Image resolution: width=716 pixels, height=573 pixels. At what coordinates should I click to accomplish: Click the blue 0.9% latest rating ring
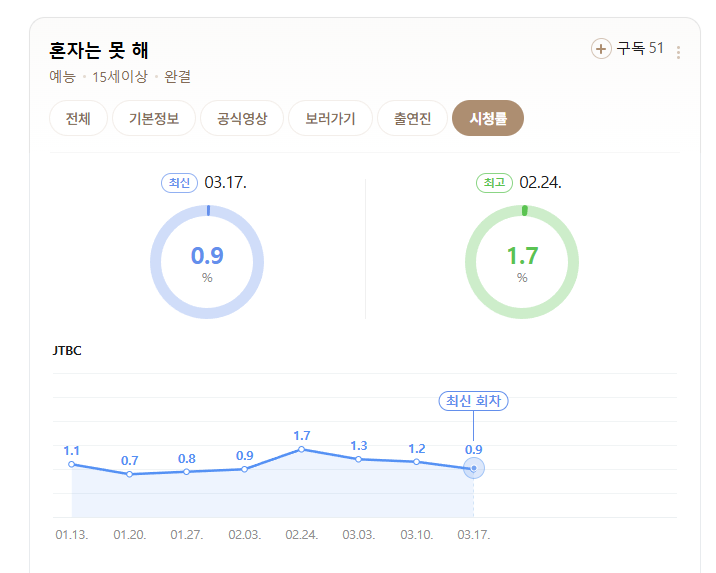point(207,262)
